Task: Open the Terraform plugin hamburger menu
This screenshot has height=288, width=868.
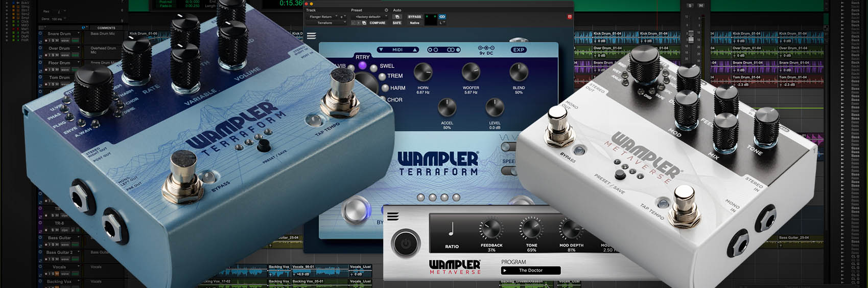Action: coord(311,36)
